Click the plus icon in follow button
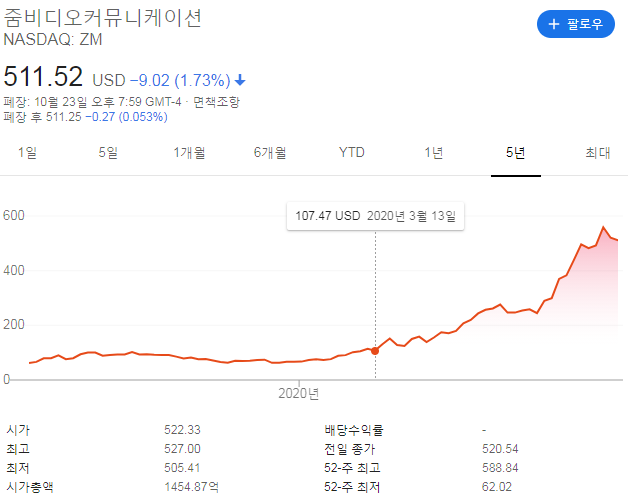This screenshot has width=628, height=499. coord(554,24)
